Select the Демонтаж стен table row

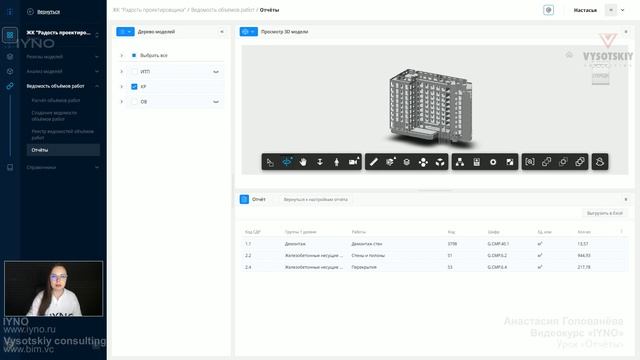(x=434, y=244)
